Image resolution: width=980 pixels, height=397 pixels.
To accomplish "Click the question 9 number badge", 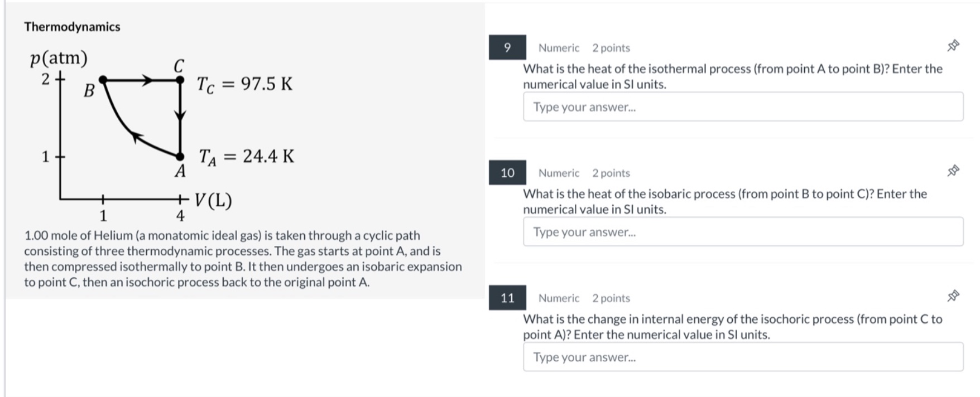I will pyautogui.click(x=508, y=48).
